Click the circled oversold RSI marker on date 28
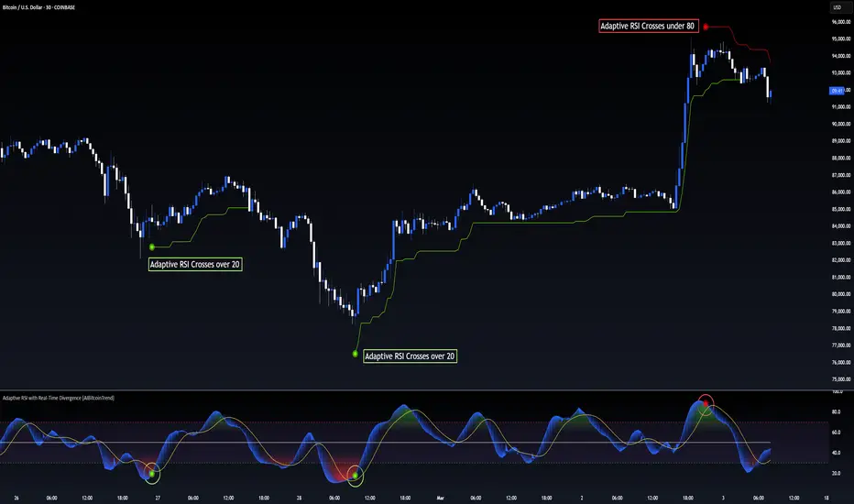Image resolution: width=854 pixels, height=504 pixels. tap(356, 475)
